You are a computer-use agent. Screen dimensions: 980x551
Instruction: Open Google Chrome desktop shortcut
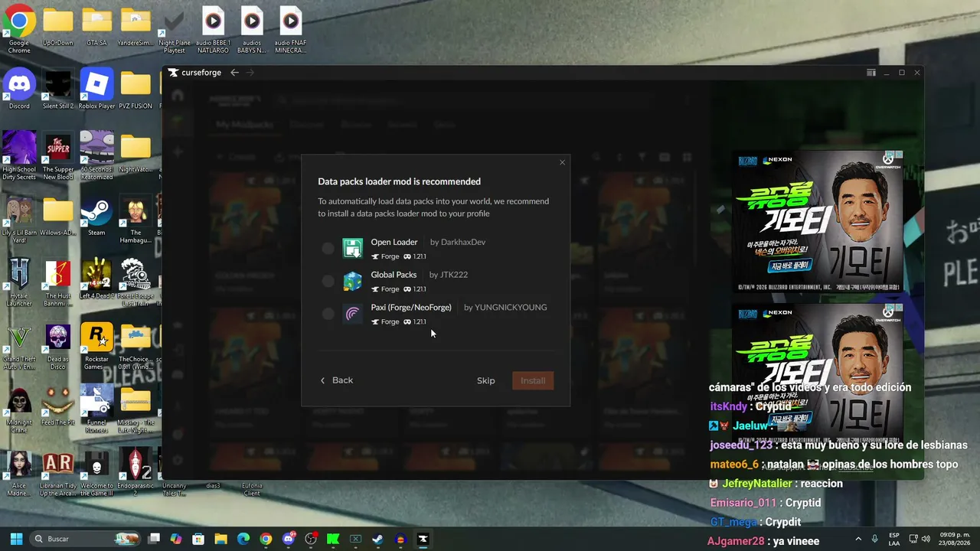(19, 31)
